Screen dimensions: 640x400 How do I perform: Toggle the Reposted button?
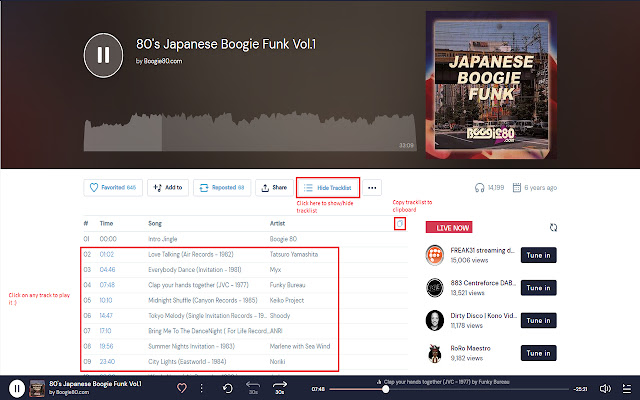222,188
